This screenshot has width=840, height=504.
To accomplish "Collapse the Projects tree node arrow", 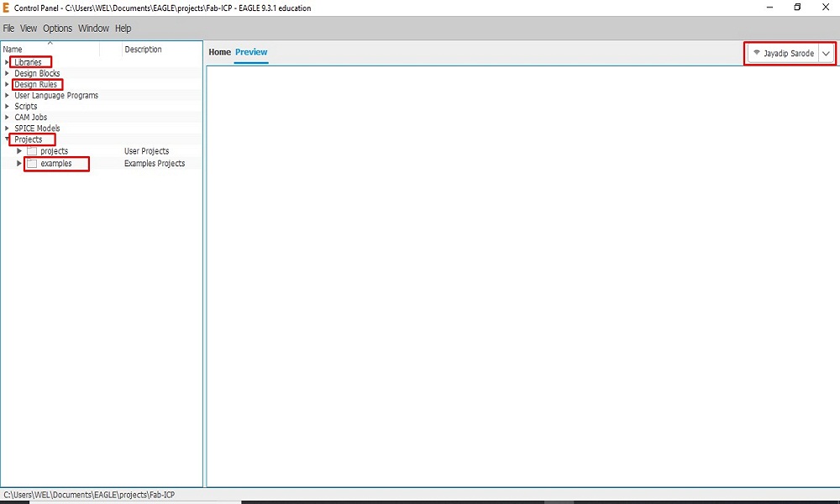I will 7,139.
